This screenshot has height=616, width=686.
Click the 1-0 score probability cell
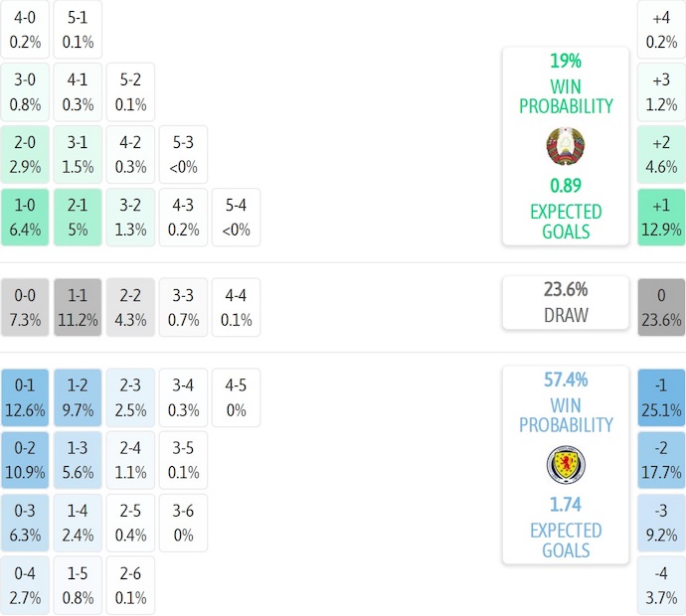[x=25, y=218]
